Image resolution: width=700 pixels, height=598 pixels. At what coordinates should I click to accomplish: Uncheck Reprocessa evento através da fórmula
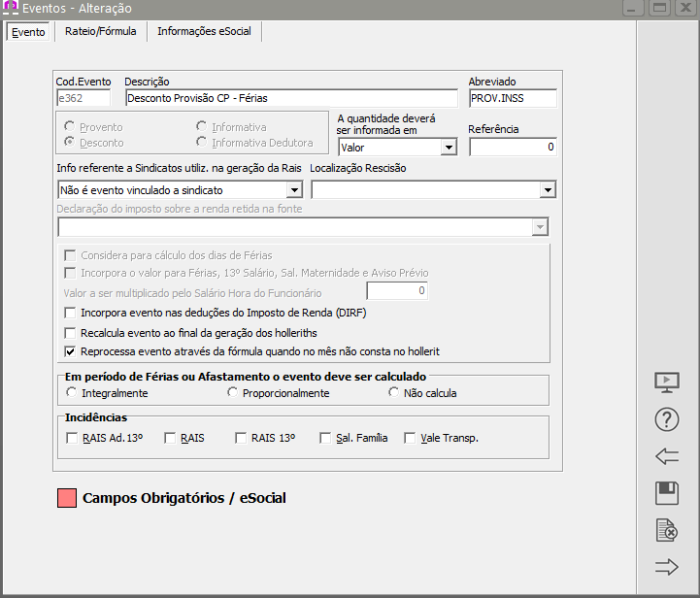[x=70, y=351]
